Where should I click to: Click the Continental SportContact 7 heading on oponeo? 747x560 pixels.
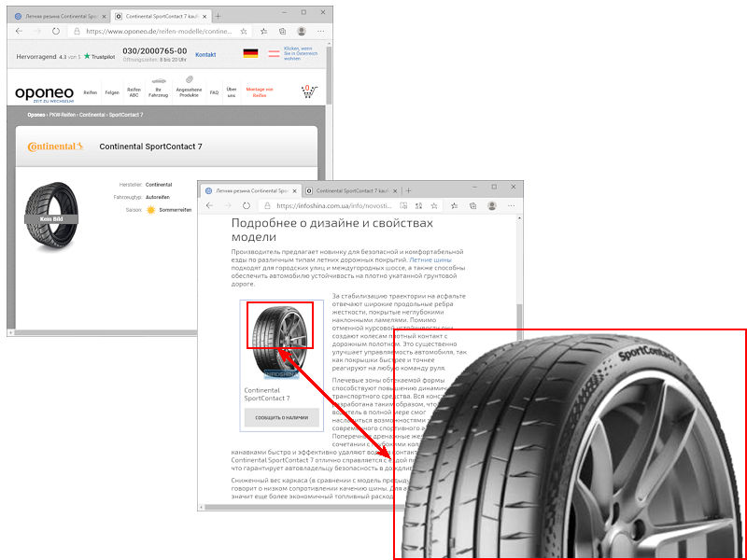[x=150, y=147]
